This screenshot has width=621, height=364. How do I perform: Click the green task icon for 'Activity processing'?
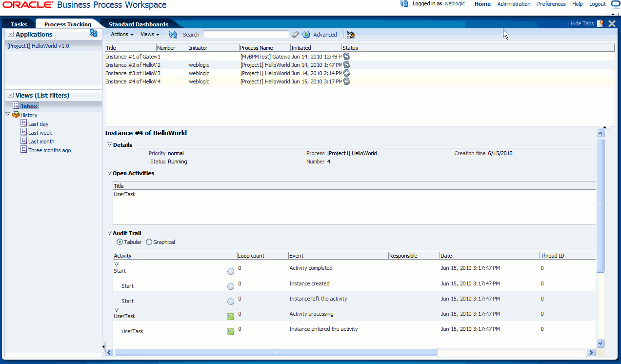[x=231, y=317]
